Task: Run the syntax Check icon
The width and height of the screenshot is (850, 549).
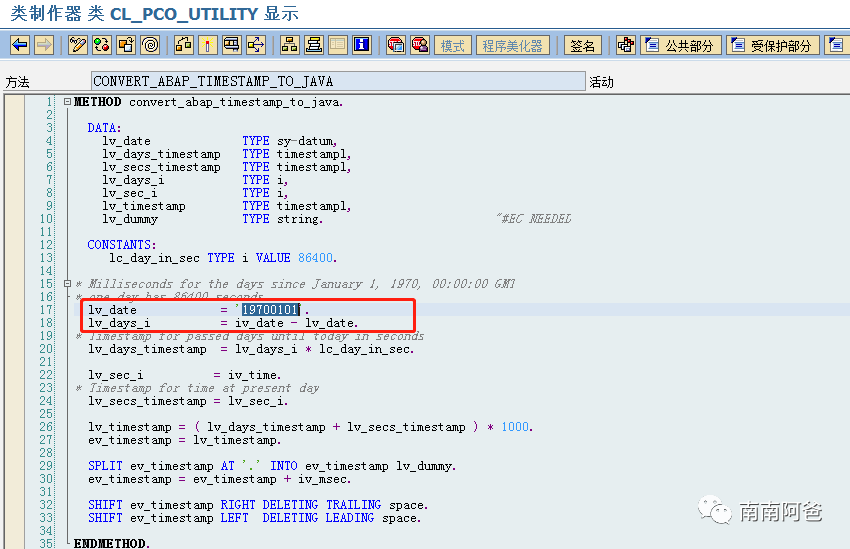Action: pyautogui.click(x=184, y=45)
